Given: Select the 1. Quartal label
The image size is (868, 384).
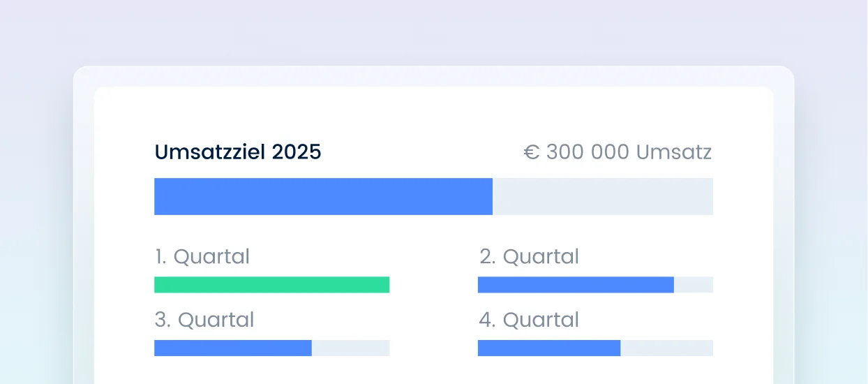Looking at the screenshot, I should [x=202, y=257].
